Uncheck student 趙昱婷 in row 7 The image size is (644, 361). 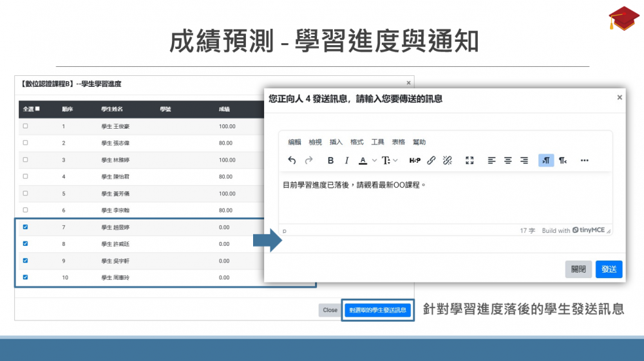pyautogui.click(x=25, y=227)
